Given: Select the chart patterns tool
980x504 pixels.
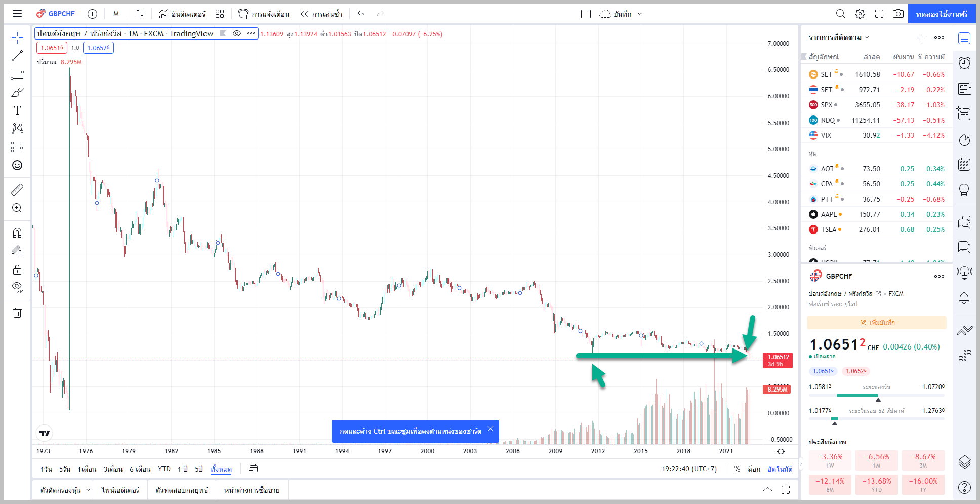Looking at the screenshot, I should (17, 129).
